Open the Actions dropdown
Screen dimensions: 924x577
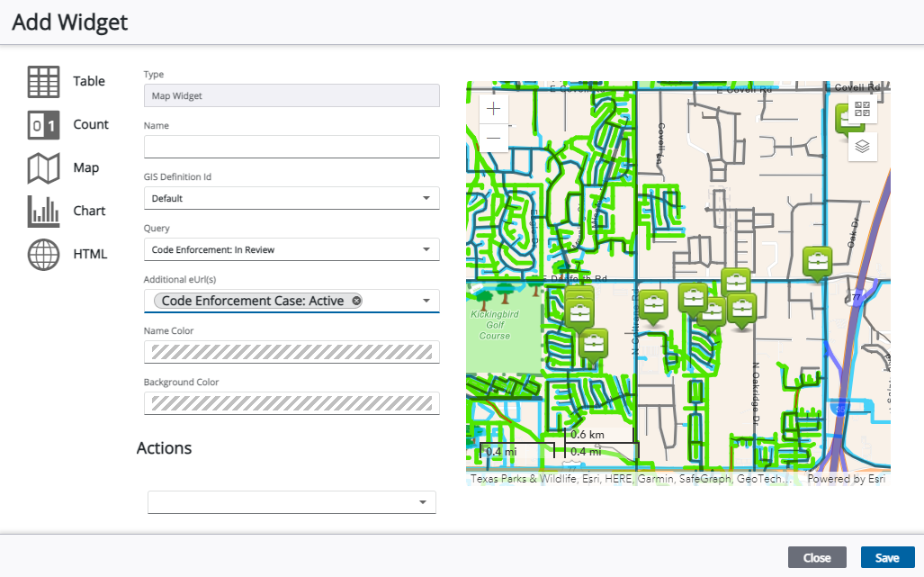point(292,502)
